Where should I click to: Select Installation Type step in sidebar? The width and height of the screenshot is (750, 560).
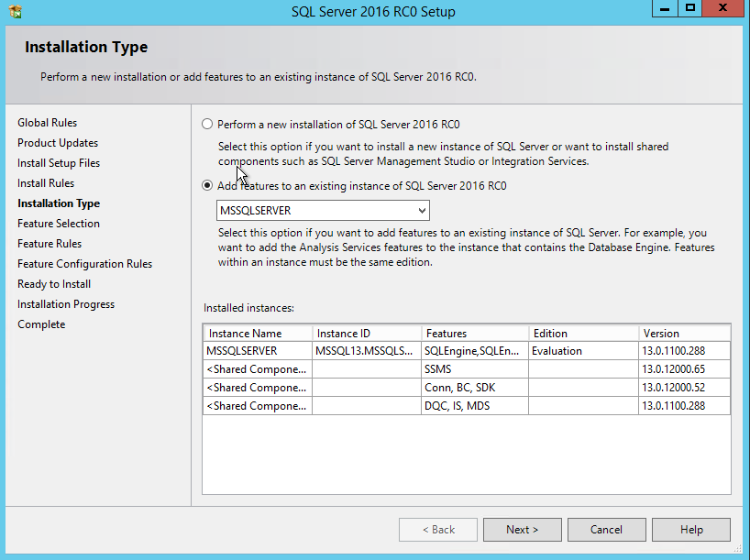point(59,203)
